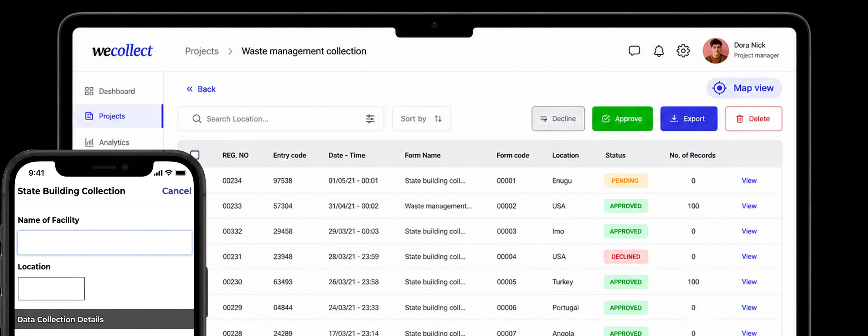Screen dimensions: 868x336
Task: Toggle the select-all checkbox in table header
Action: (195, 155)
